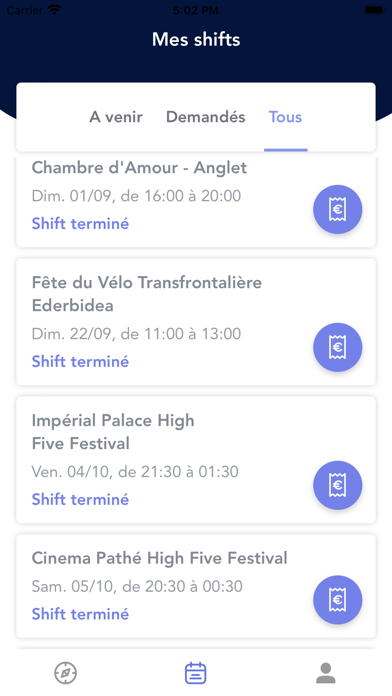Open the Fête du Vélo Transfrontalière Ederbidea card
Screen dimensions: 392x696
click(196, 322)
